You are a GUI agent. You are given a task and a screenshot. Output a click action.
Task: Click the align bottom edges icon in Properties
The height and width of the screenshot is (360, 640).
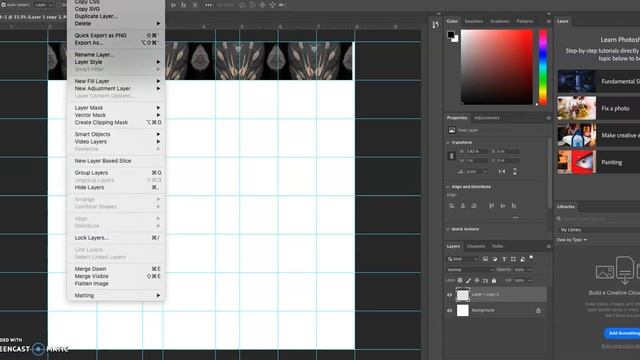[514, 206]
